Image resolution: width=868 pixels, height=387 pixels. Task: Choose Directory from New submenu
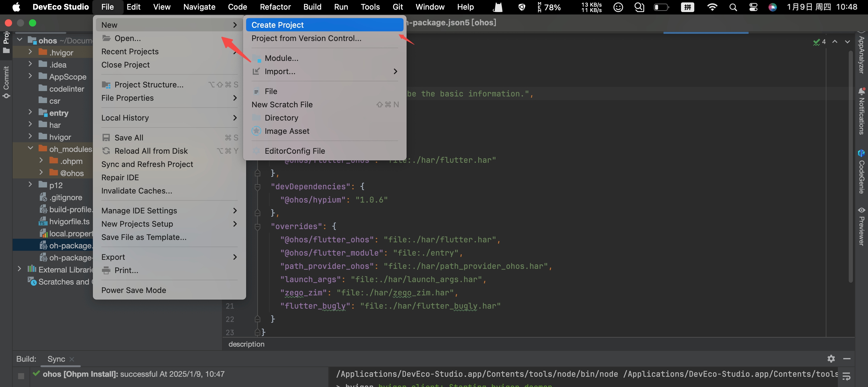(325, 118)
